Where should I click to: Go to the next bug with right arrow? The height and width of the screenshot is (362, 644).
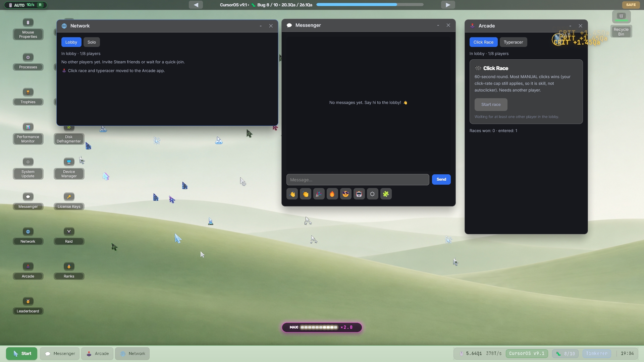(448, 5)
